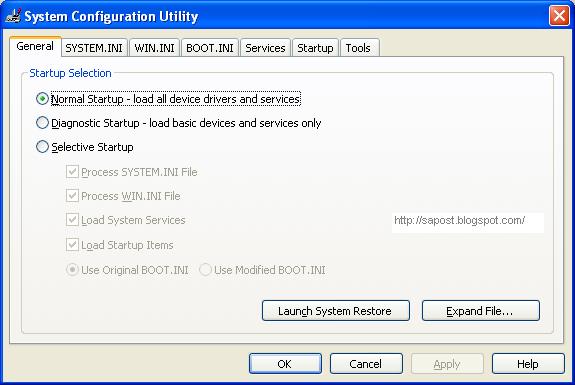The width and height of the screenshot is (575, 385).
Task: Select Normal Startup radio button
Action: coord(42,99)
